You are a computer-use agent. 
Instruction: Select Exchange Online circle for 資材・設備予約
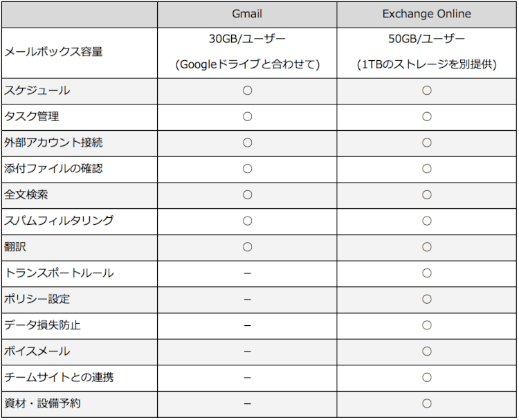(x=427, y=403)
